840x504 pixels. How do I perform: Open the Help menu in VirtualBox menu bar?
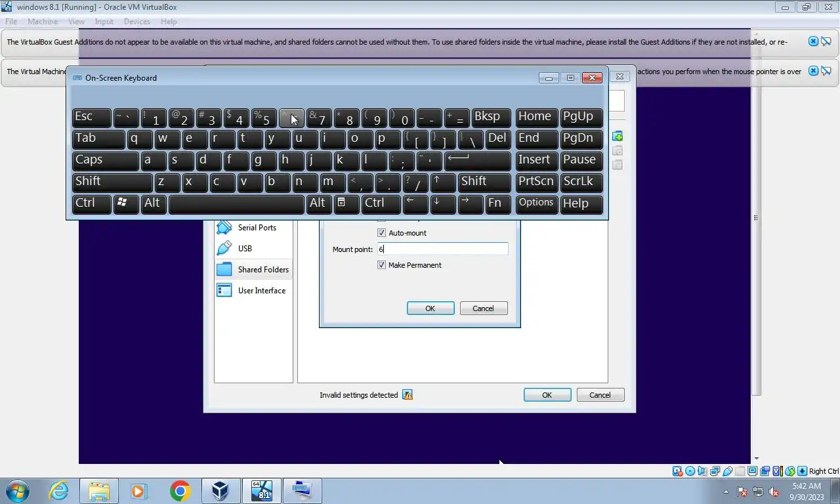(x=169, y=22)
